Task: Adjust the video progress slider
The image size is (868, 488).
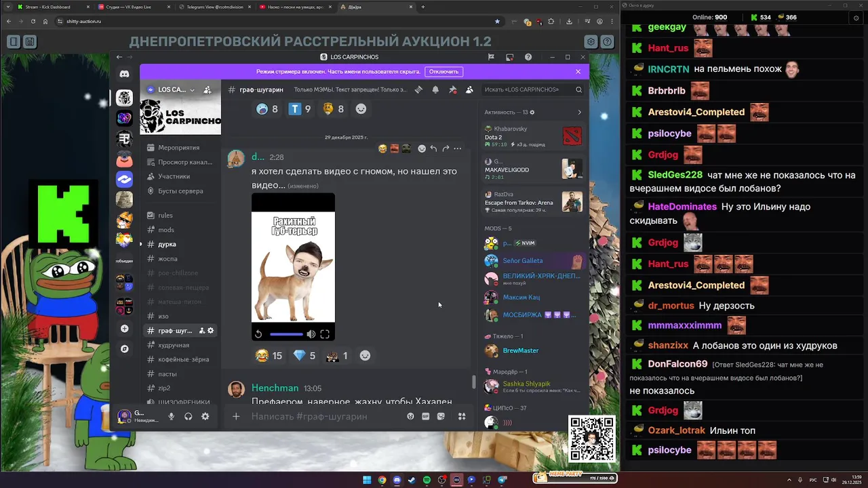Action: click(286, 334)
